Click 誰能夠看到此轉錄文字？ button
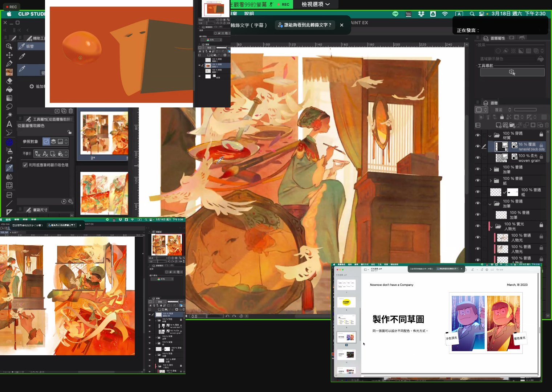Screen dimensions: 552x392 (304, 25)
